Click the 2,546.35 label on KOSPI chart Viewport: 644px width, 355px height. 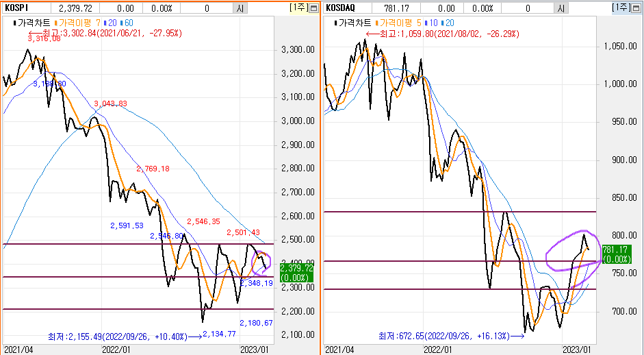click(x=204, y=221)
